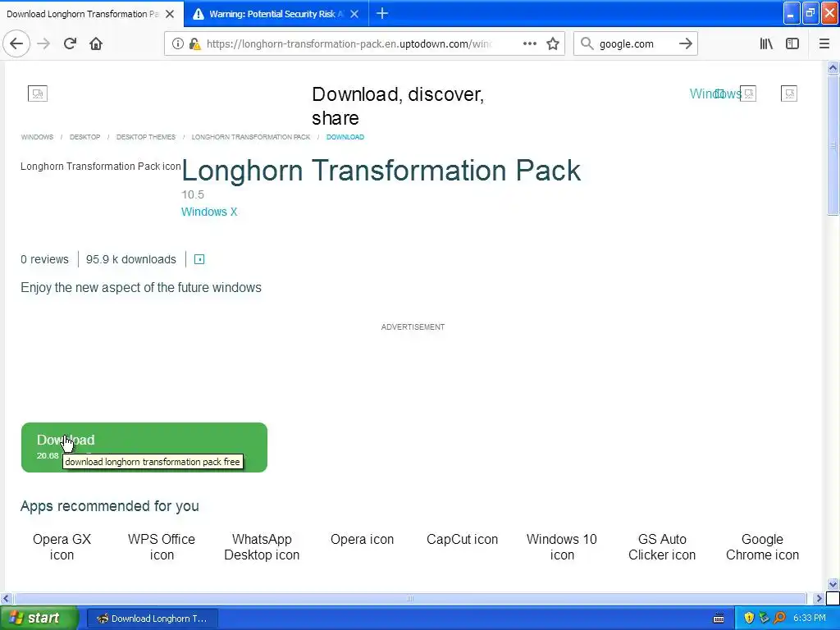
Task: Toggle the sidebar view icon
Action: click(x=792, y=43)
